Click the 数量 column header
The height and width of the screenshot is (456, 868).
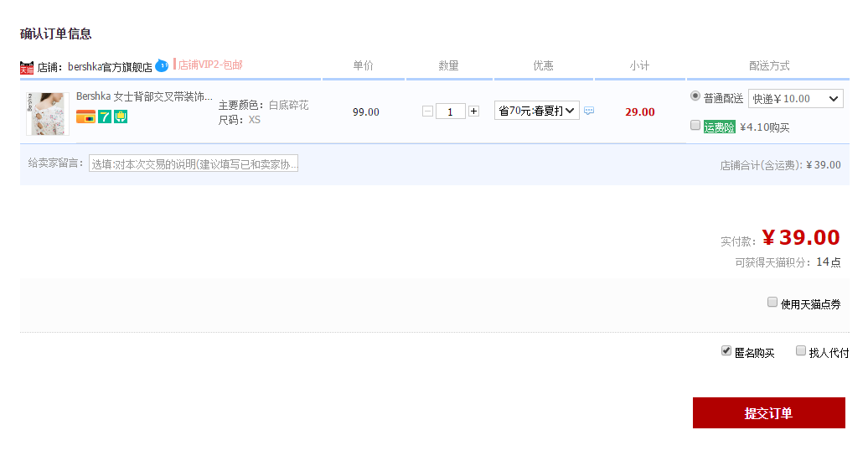[448, 65]
